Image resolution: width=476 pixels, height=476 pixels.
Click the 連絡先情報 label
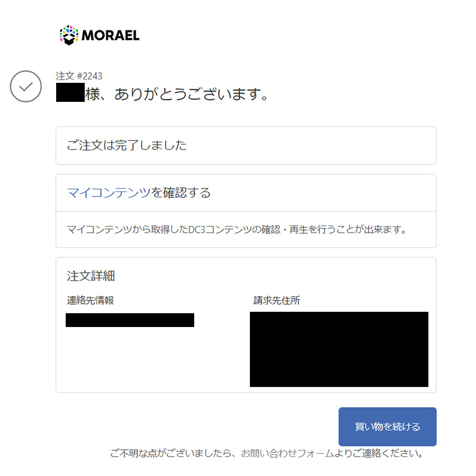point(90,300)
